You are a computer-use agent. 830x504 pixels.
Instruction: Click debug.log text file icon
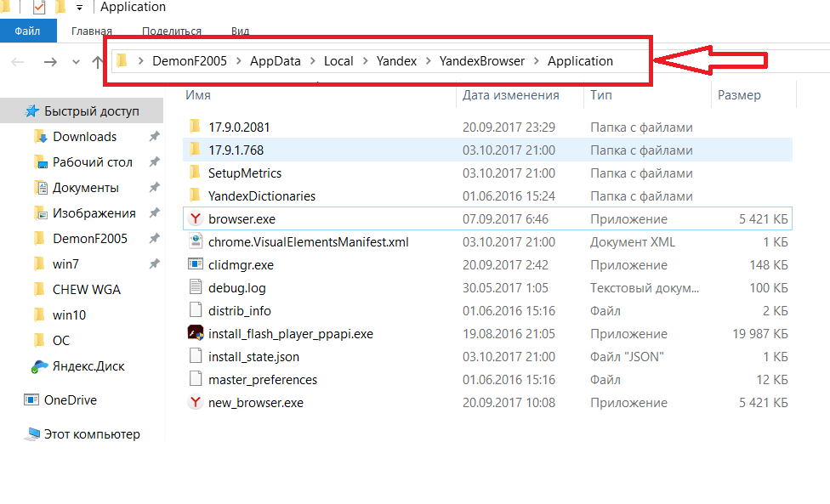196,286
